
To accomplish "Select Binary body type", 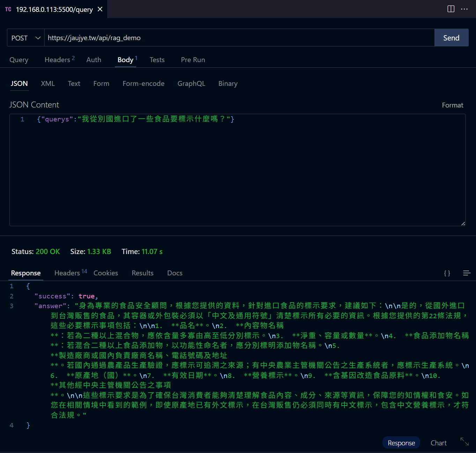I will [228, 83].
